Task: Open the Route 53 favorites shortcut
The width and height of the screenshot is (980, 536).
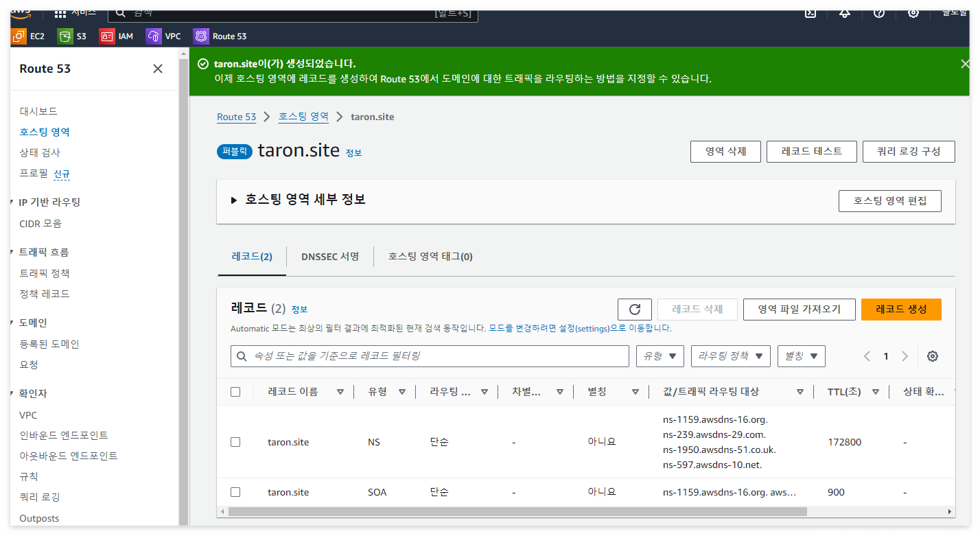Action: (220, 36)
